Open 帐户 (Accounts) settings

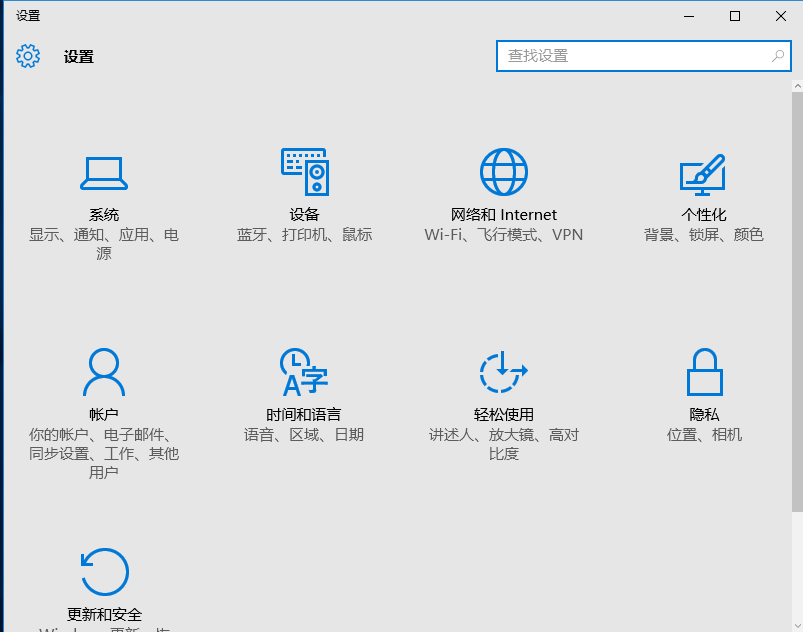click(x=104, y=390)
